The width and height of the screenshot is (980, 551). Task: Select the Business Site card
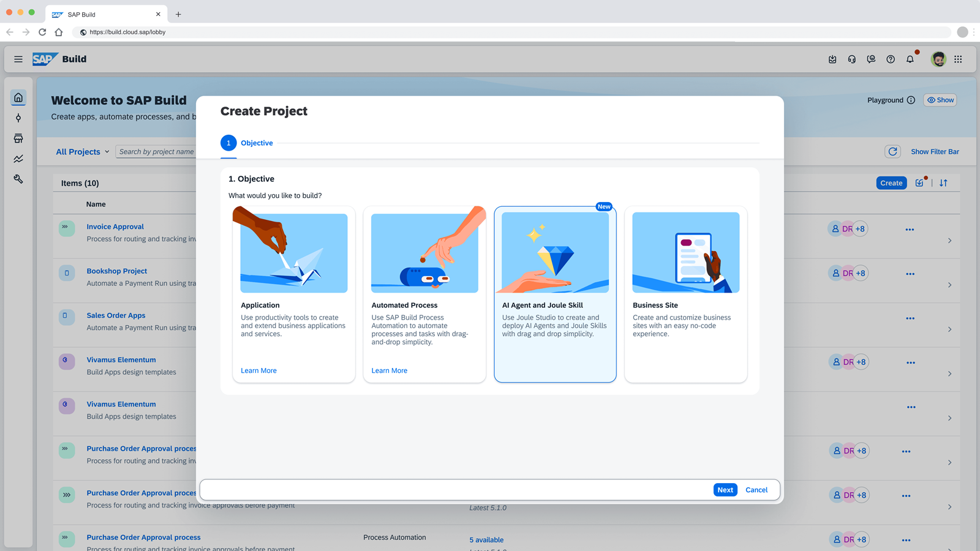pyautogui.click(x=686, y=294)
